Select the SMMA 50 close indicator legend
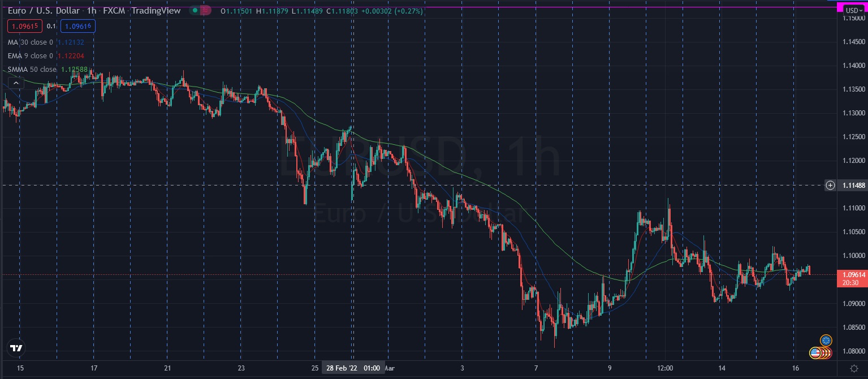The width and height of the screenshot is (868, 379). [32, 70]
